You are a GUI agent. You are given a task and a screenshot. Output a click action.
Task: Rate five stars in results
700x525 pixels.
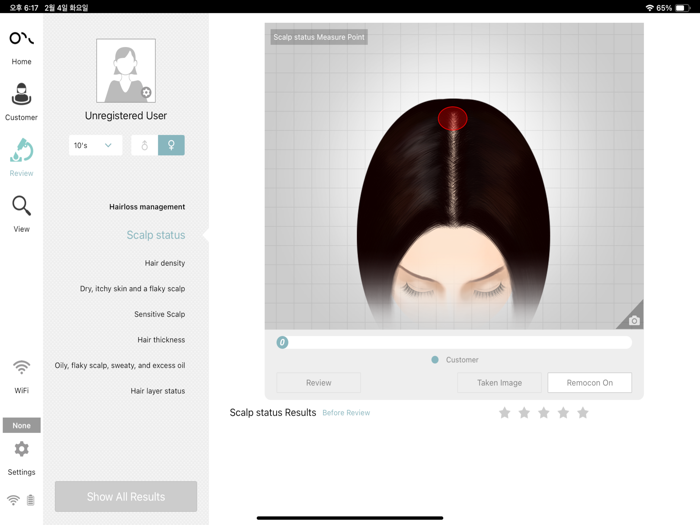tap(583, 412)
